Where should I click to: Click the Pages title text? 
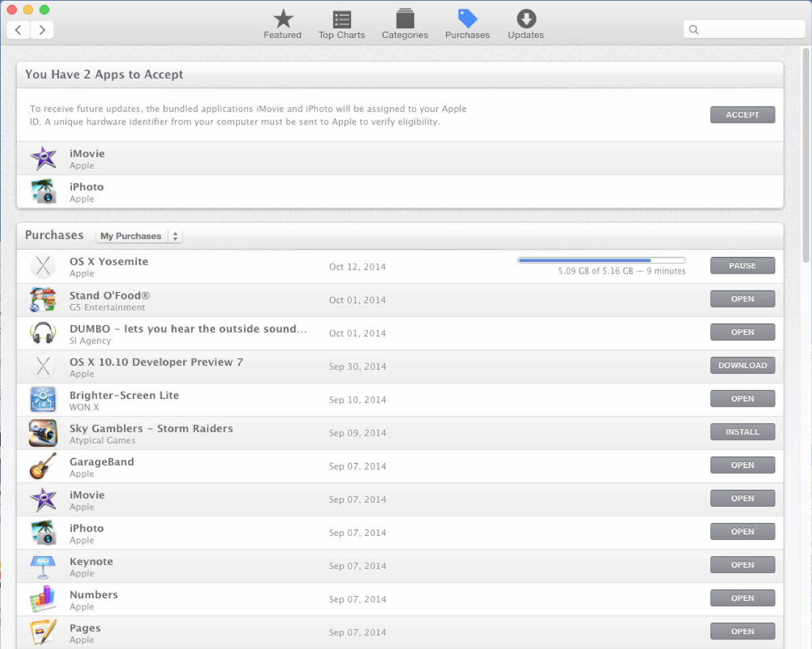[x=85, y=628]
